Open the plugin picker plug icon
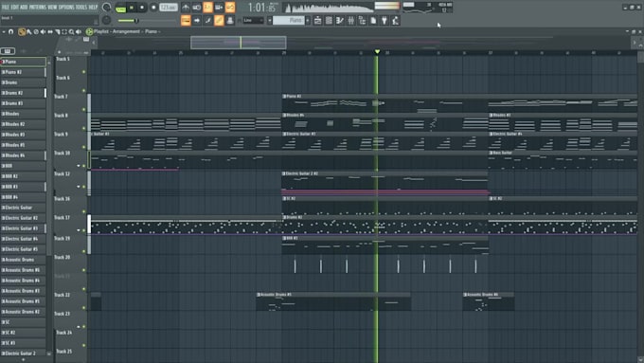Screen dimensions: 644x363 (x=384, y=20)
